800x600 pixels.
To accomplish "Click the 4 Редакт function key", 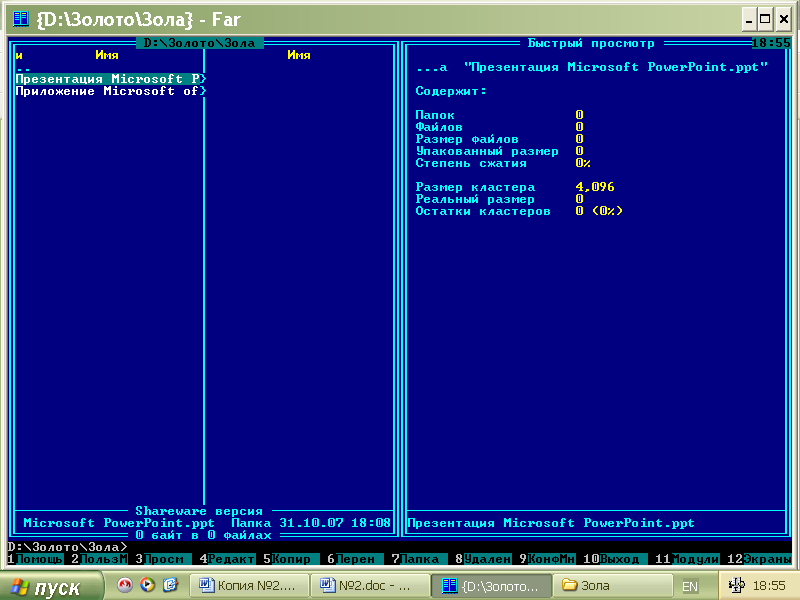I will pyautogui.click(x=228, y=559).
